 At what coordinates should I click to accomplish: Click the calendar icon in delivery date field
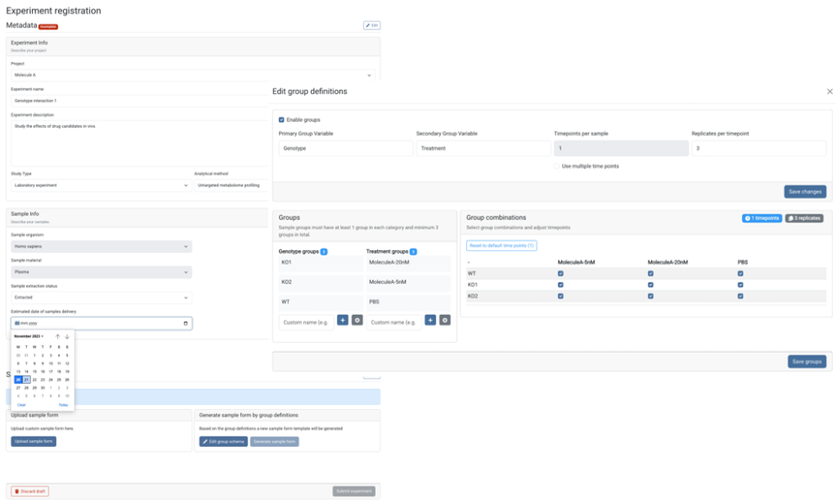(186, 323)
